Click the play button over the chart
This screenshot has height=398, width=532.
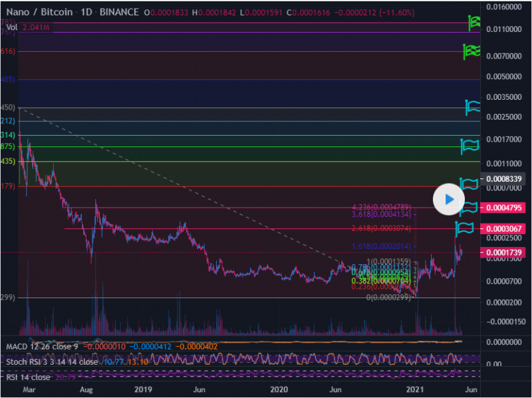tap(449, 198)
